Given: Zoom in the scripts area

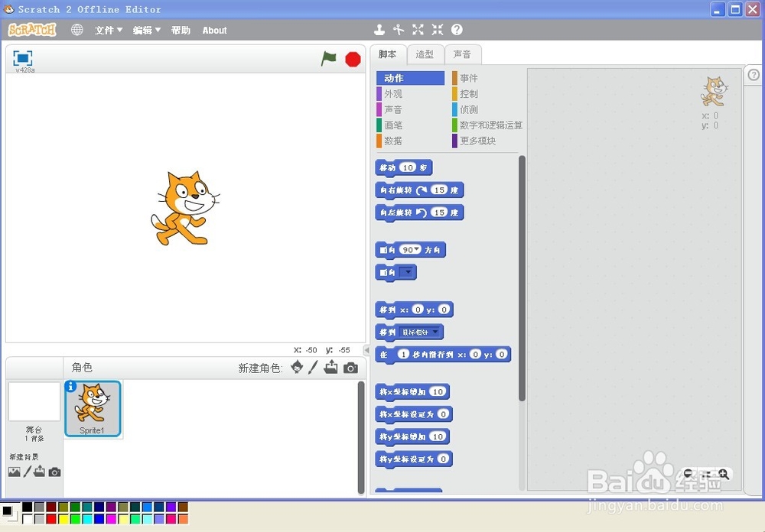Looking at the screenshot, I should coord(724,473).
